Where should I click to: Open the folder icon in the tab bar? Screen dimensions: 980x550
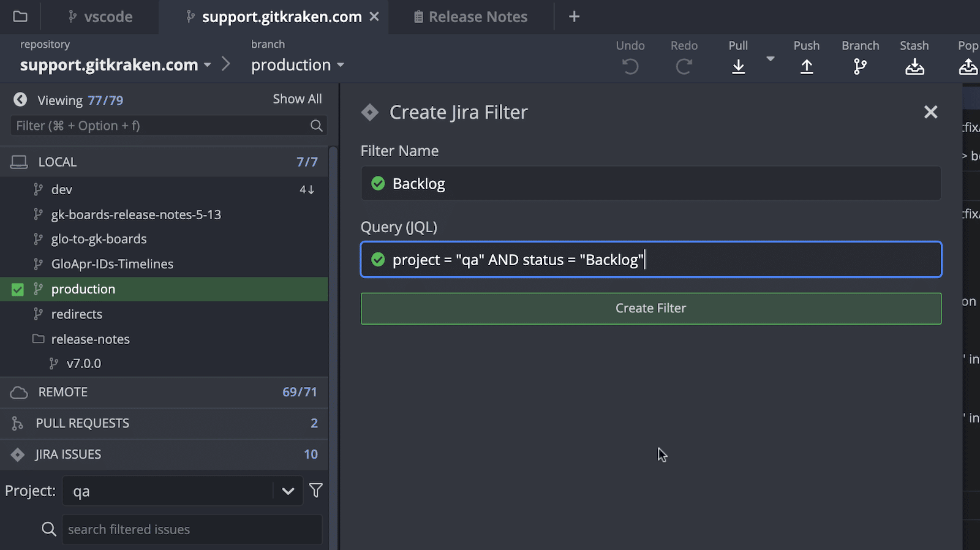(20, 17)
